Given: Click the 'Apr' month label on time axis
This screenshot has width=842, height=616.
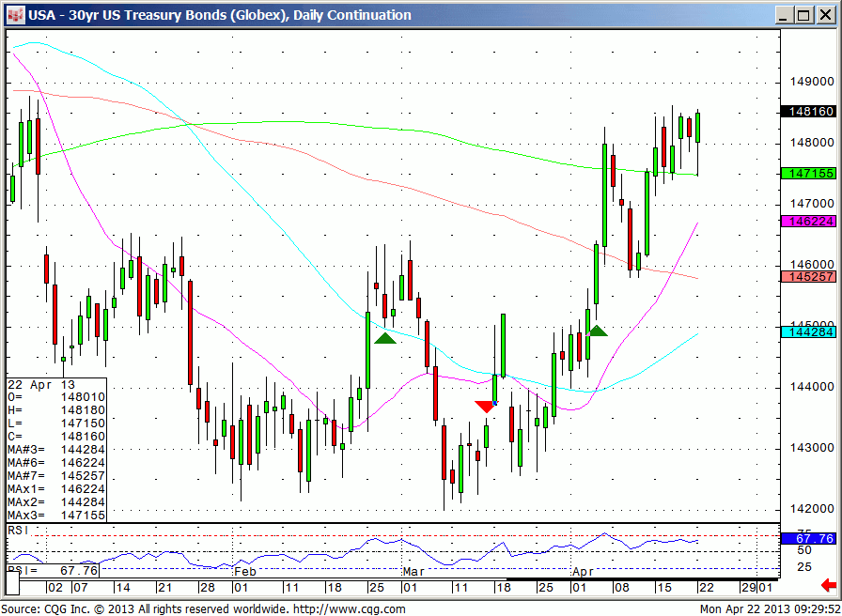Looking at the screenshot, I should 584,572.
